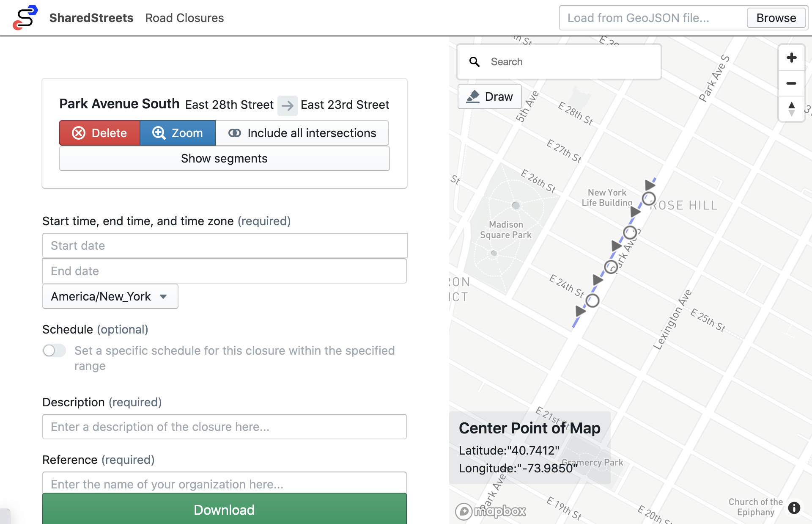Image resolution: width=812 pixels, height=524 pixels.
Task: Expand Show segments road section
Action: click(224, 158)
